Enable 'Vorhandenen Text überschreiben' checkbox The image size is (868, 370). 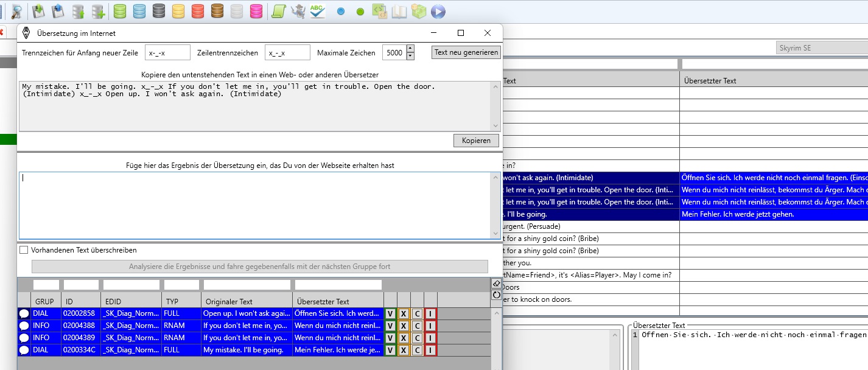24,250
